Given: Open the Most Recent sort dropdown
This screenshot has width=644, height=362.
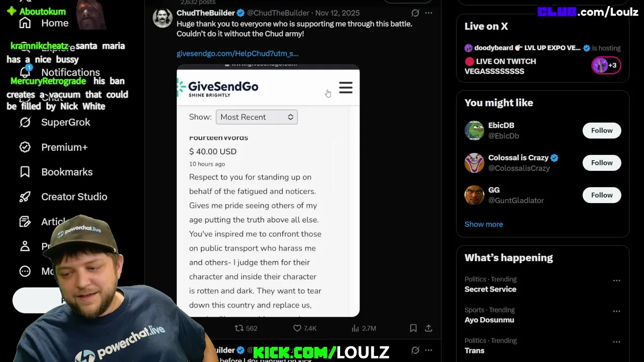Looking at the screenshot, I should click(257, 117).
